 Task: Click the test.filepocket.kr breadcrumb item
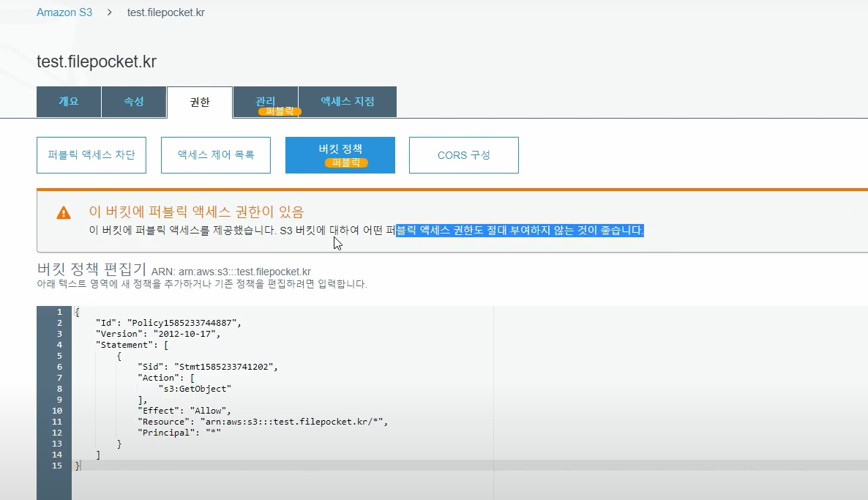tap(165, 12)
